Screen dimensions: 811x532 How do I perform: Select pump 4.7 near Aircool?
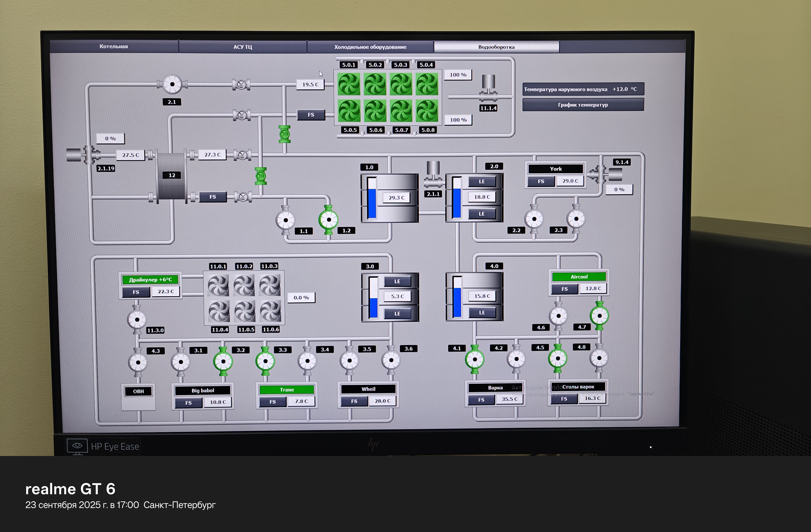599,316
